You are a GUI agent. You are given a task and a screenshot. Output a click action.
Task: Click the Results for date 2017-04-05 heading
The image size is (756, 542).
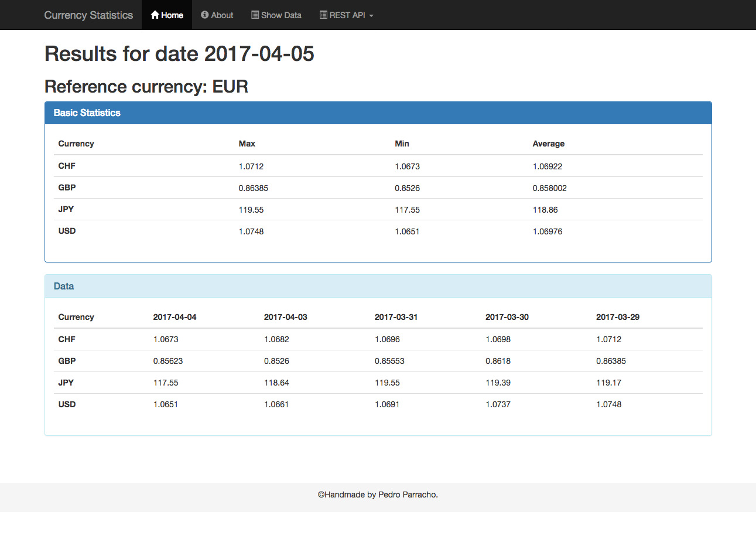point(179,54)
